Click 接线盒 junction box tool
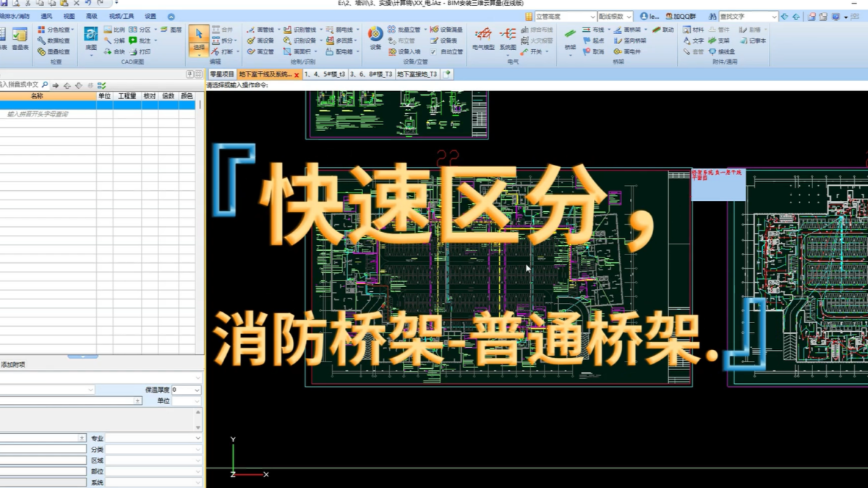868x488 pixels. click(x=722, y=52)
